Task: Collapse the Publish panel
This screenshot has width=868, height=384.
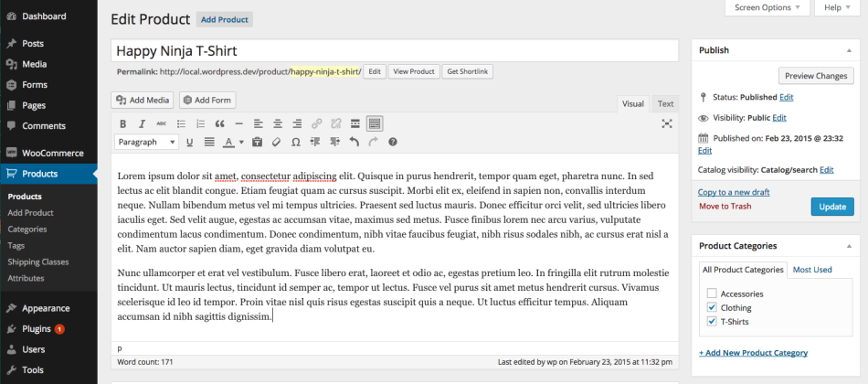Action: click(851, 50)
